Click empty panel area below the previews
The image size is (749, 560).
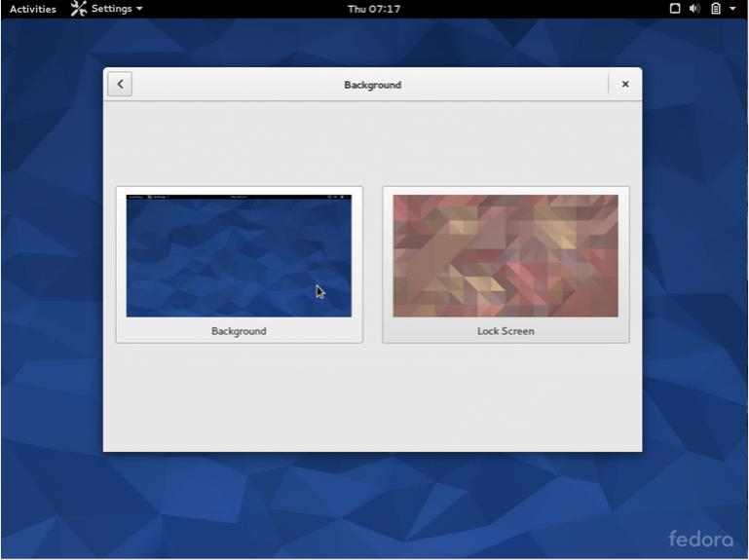point(372,399)
